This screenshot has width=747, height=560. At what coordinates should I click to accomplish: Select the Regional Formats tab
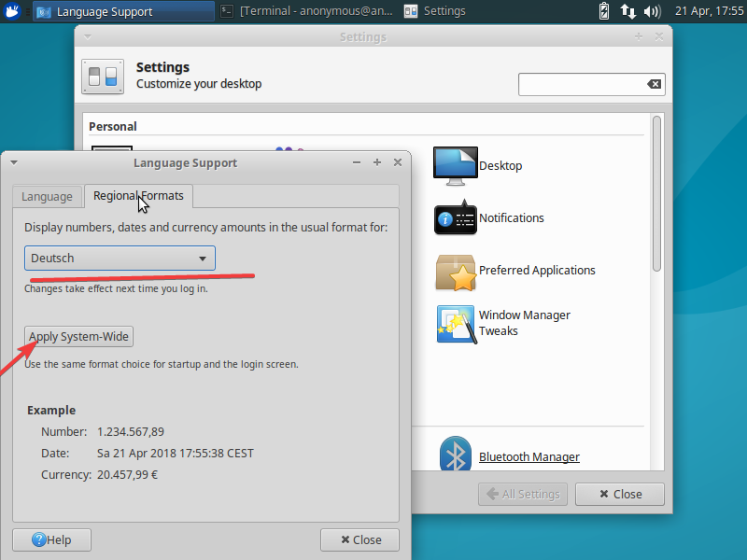point(138,196)
